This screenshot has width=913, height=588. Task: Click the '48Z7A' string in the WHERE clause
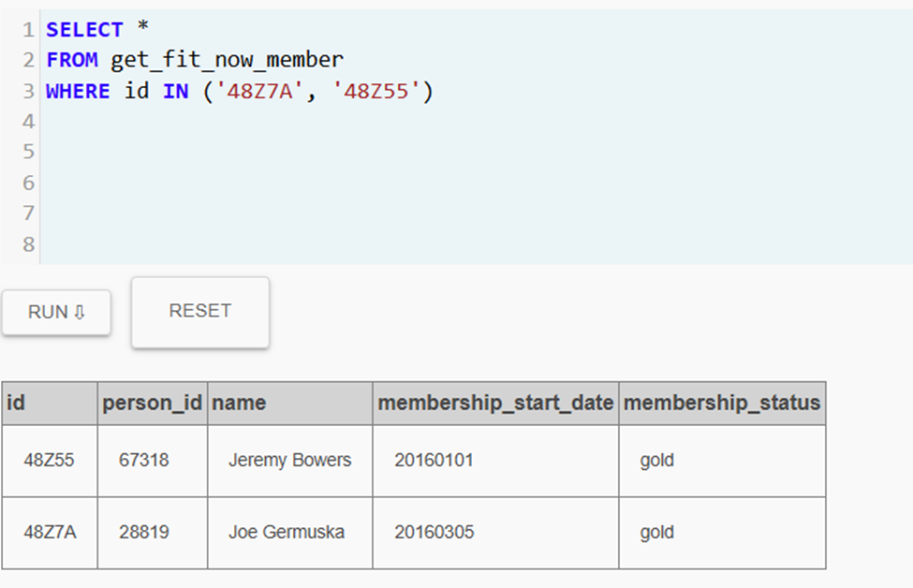pos(259,92)
